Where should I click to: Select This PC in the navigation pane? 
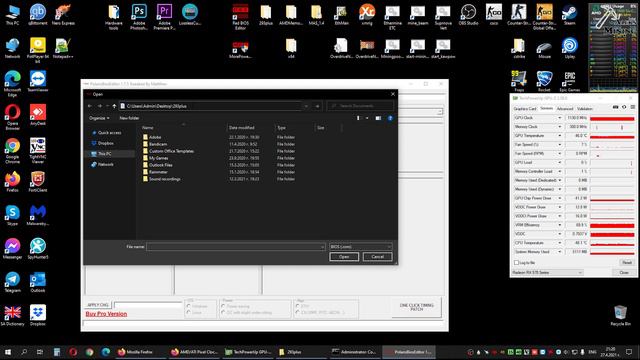tap(104, 154)
